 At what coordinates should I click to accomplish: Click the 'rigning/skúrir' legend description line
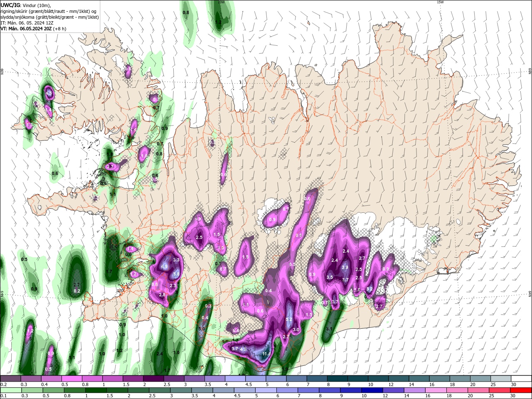pos(48,11)
